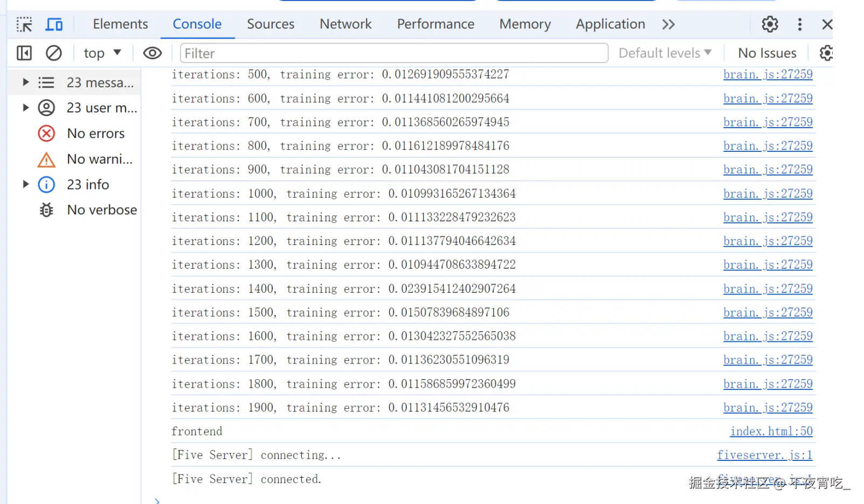Activate the inspect element picker icon

[24, 24]
